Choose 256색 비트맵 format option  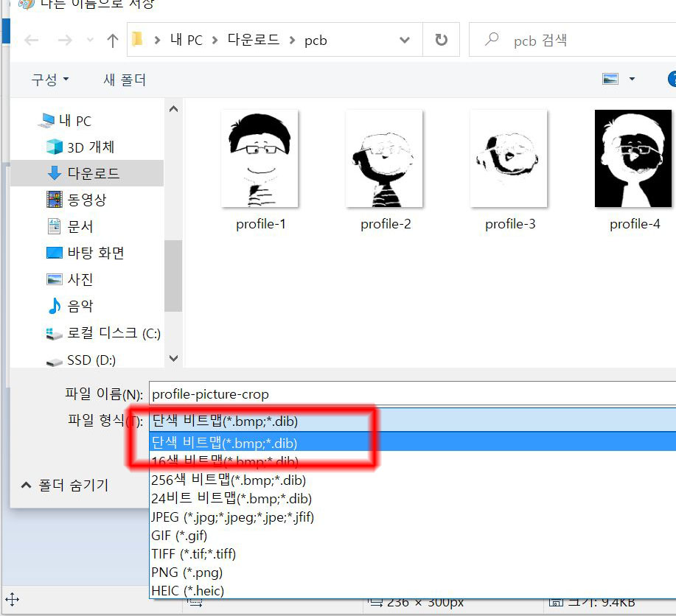pos(413,480)
